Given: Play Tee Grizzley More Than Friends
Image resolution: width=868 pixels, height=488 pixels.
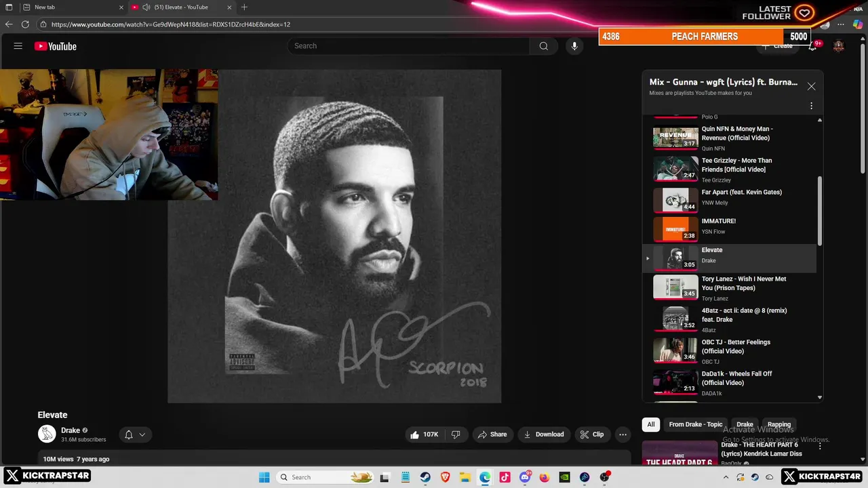Looking at the screenshot, I should pyautogui.click(x=730, y=169).
